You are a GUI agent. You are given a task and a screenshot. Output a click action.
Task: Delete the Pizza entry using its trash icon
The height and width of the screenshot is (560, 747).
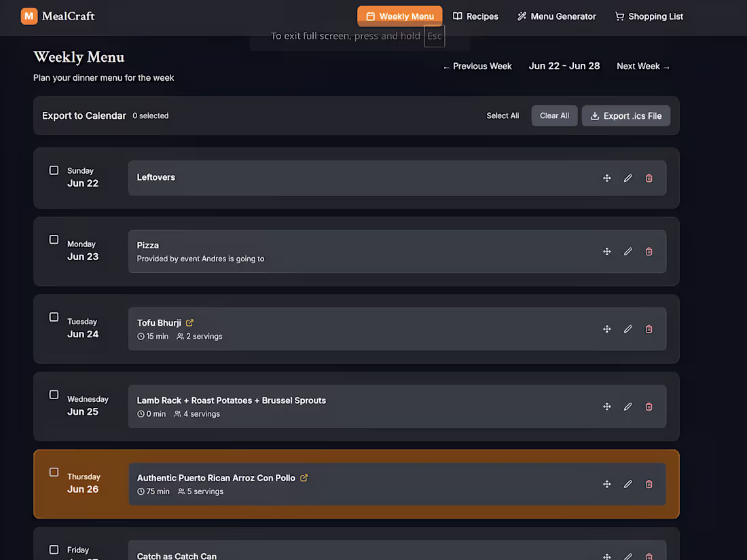pyautogui.click(x=649, y=251)
